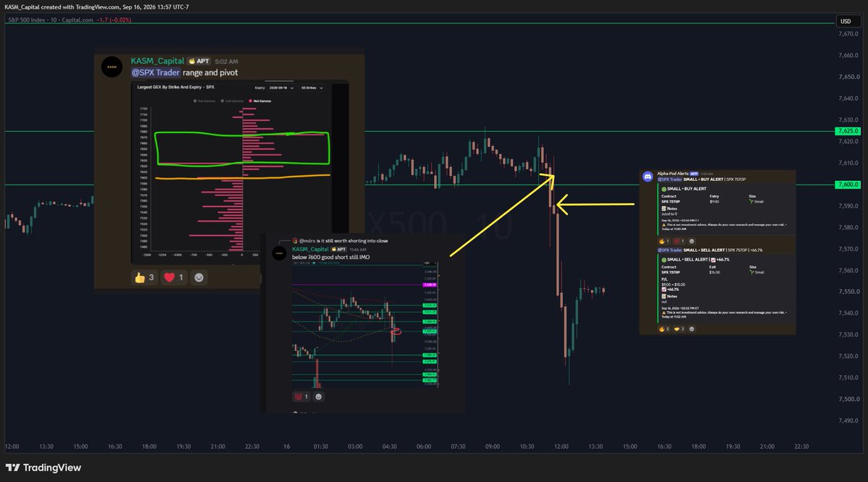Image resolution: width=868 pixels, height=482 pixels.
Task: Click KASM_Capital username in 11:46 AM message
Action: (312, 248)
